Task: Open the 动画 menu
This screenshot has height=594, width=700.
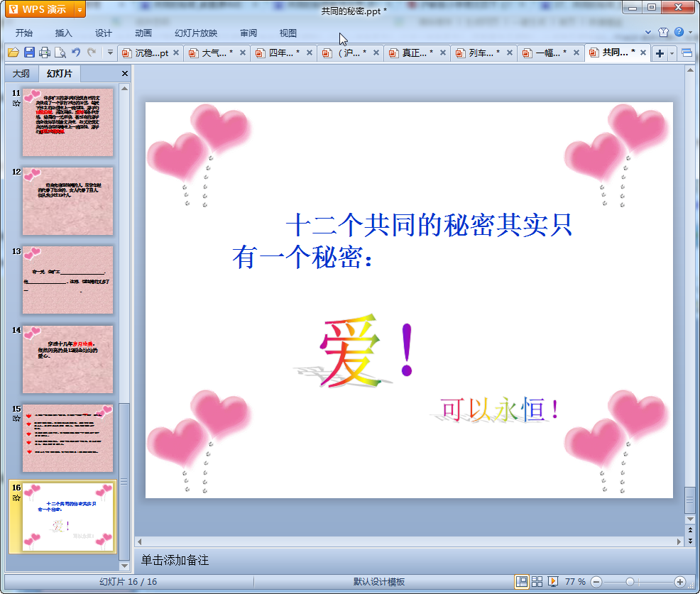Action: coord(143,33)
